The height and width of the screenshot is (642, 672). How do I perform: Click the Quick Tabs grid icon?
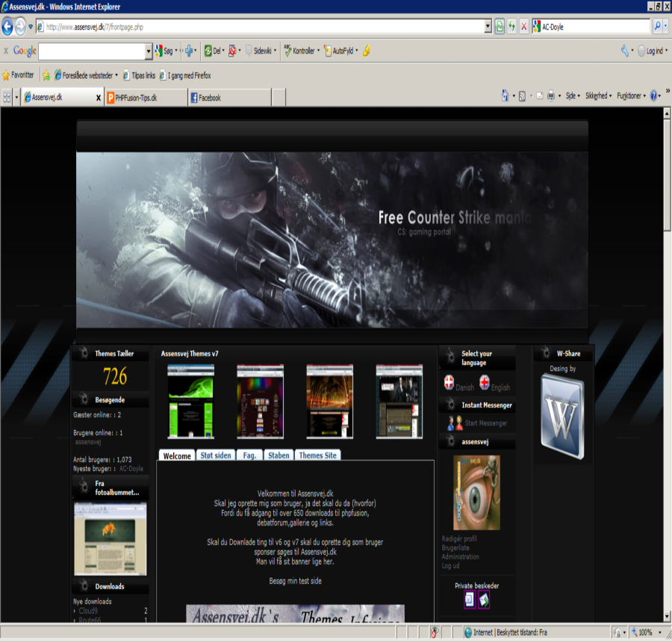[7, 97]
